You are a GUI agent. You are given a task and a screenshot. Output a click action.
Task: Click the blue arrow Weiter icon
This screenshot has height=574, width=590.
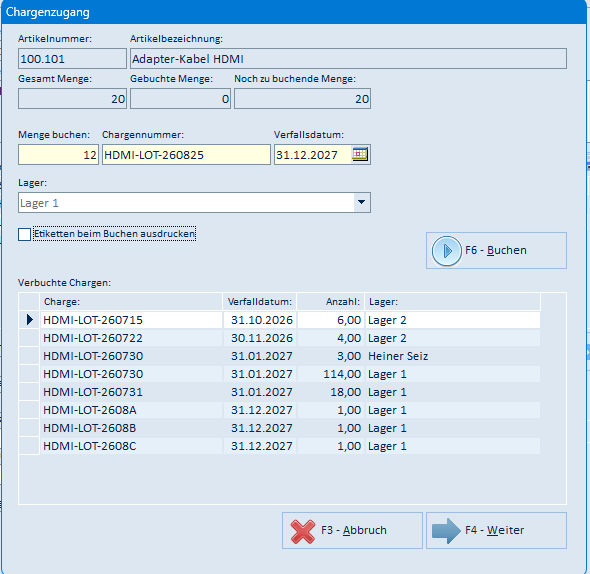(446, 531)
